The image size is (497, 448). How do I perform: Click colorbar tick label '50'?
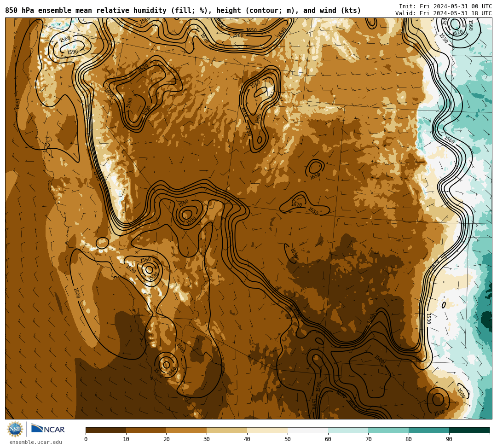pos(288,439)
